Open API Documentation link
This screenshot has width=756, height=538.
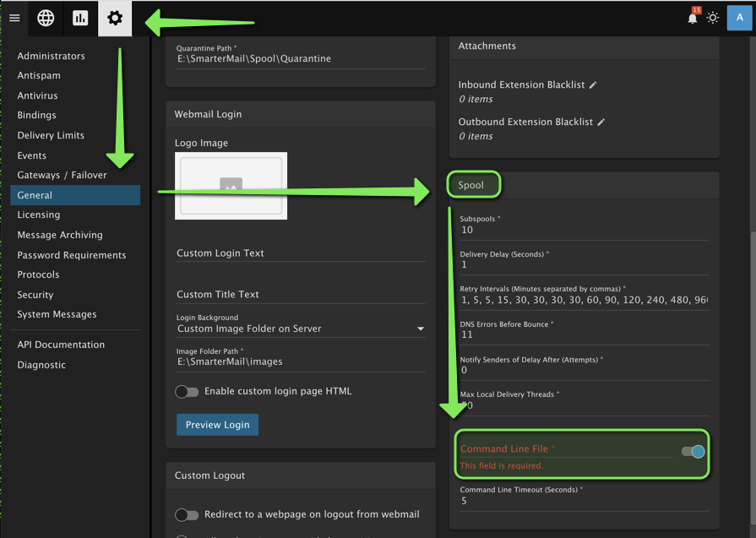click(x=61, y=345)
